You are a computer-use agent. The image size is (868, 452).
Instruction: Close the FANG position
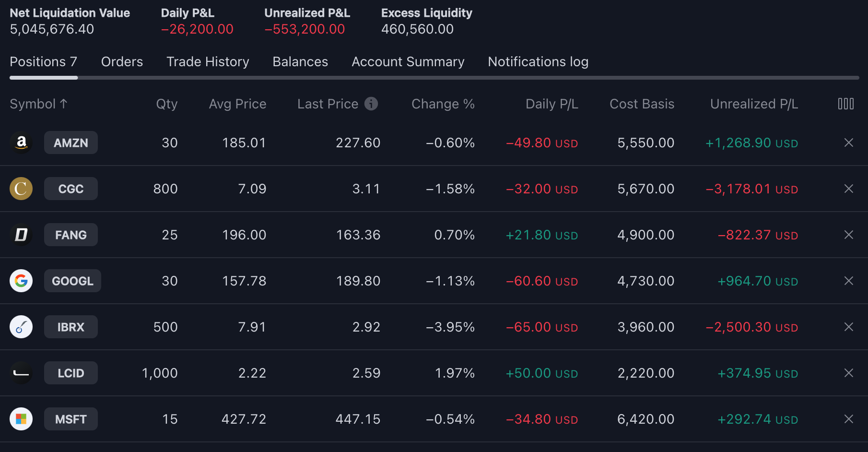click(x=848, y=235)
